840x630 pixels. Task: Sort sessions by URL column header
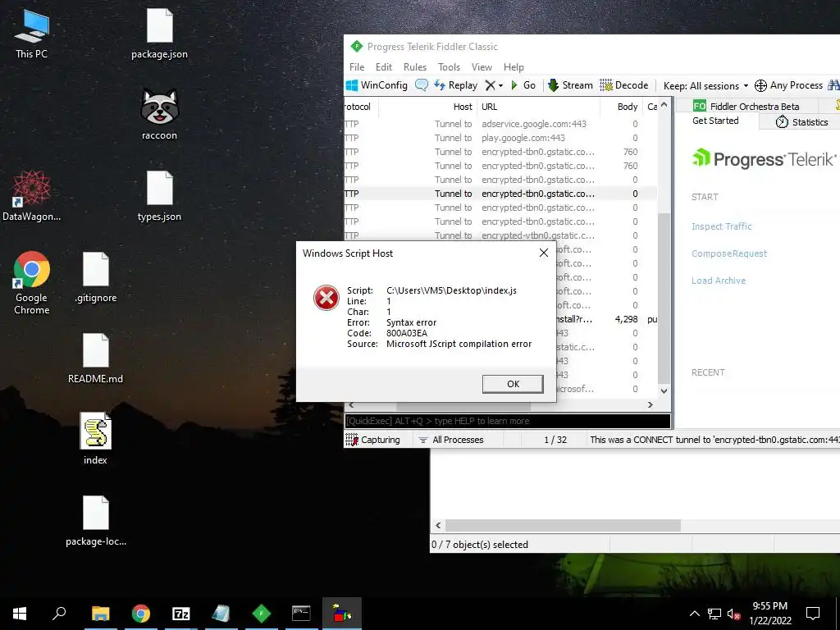point(538,107)
